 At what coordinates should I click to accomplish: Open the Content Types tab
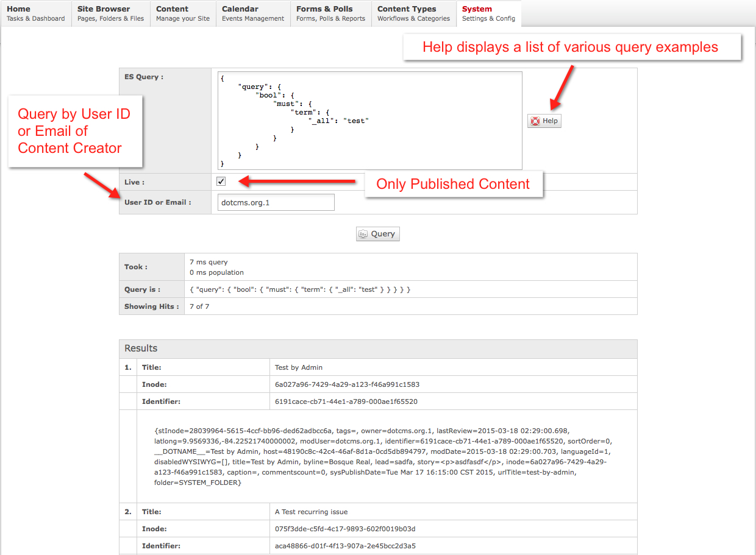[413, 13]
